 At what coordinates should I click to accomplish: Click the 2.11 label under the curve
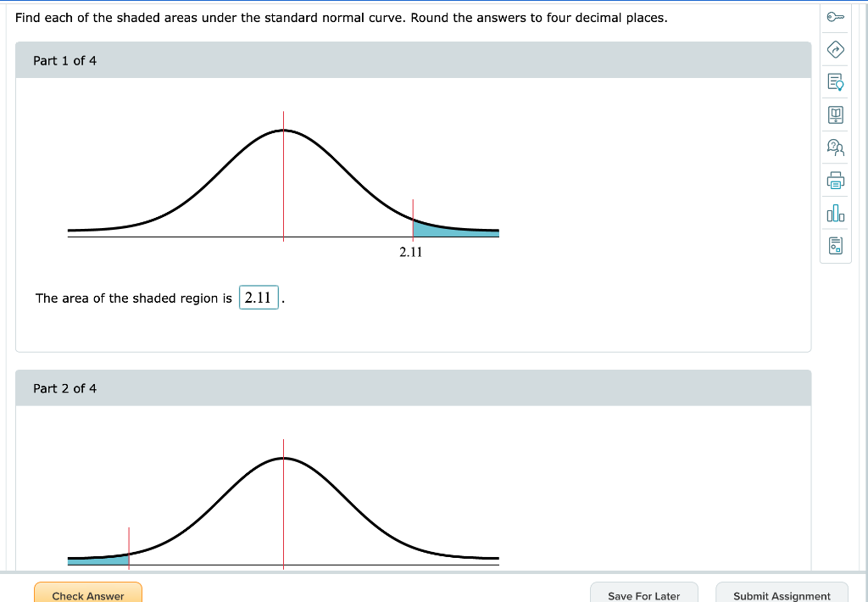click(409, 251)
